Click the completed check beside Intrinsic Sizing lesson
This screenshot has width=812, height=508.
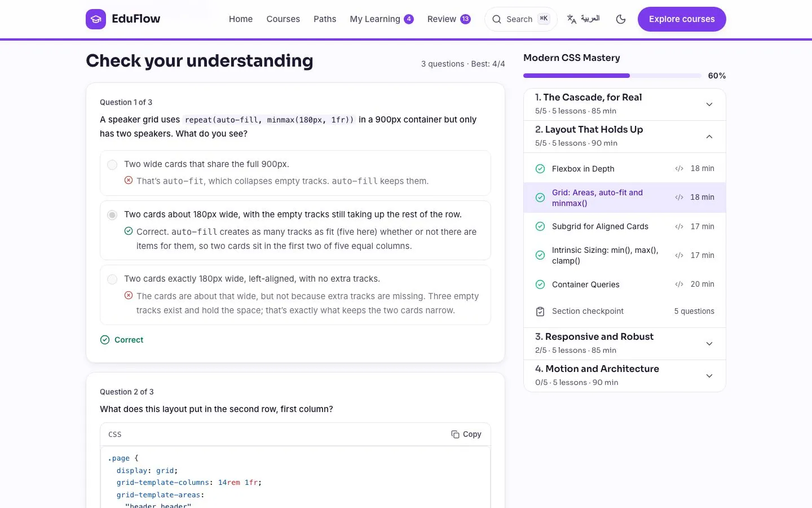(x=540, y=255)
